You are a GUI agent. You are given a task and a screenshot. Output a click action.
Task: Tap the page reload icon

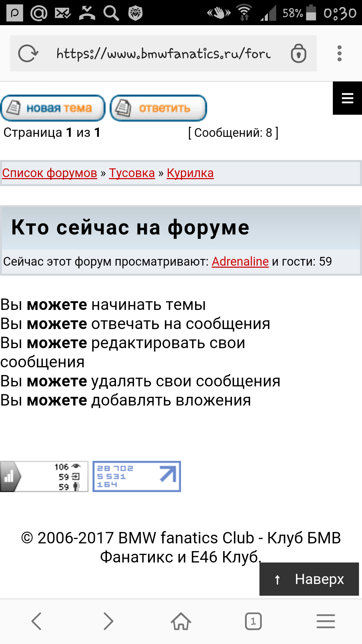click(x=28, y=54)
